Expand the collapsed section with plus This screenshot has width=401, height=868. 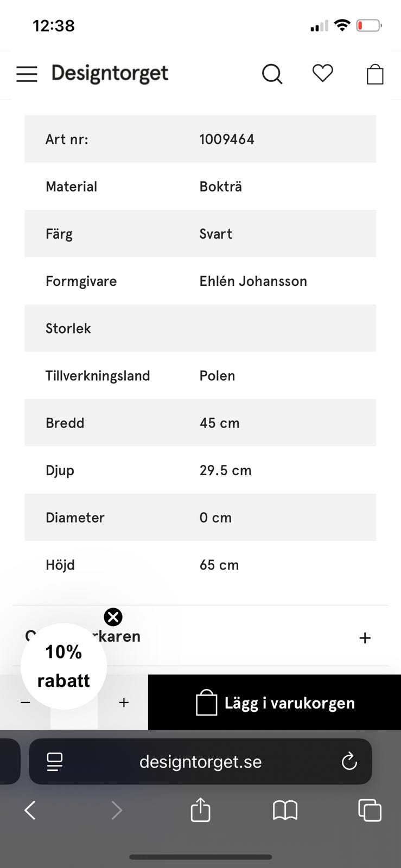coord(365,638)
